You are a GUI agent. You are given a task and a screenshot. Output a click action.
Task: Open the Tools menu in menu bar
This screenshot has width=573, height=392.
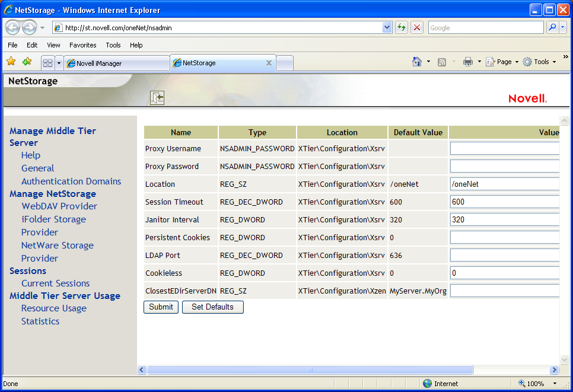point(113,45)
